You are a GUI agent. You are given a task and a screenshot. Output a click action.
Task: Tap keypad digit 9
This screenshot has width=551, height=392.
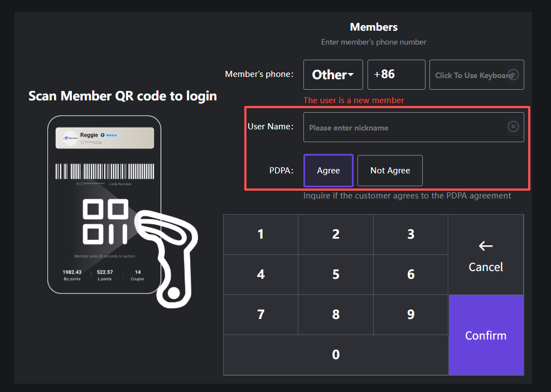(410, 314)
